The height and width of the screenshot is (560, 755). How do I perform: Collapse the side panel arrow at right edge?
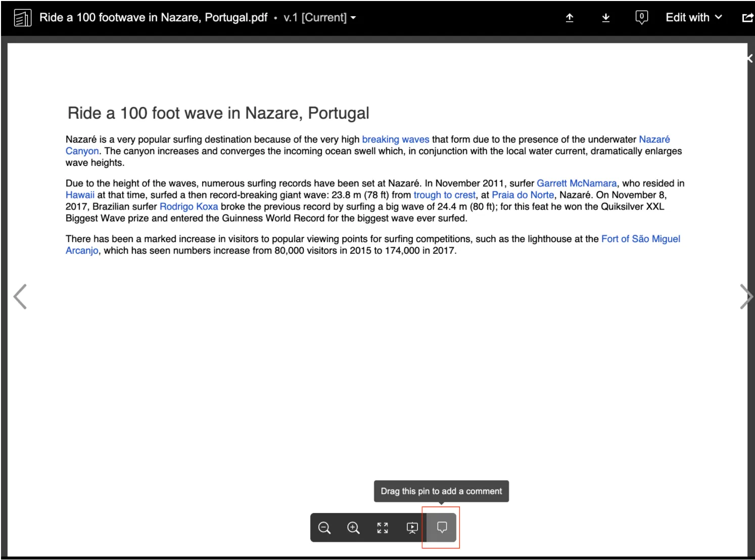pos(750,59)
